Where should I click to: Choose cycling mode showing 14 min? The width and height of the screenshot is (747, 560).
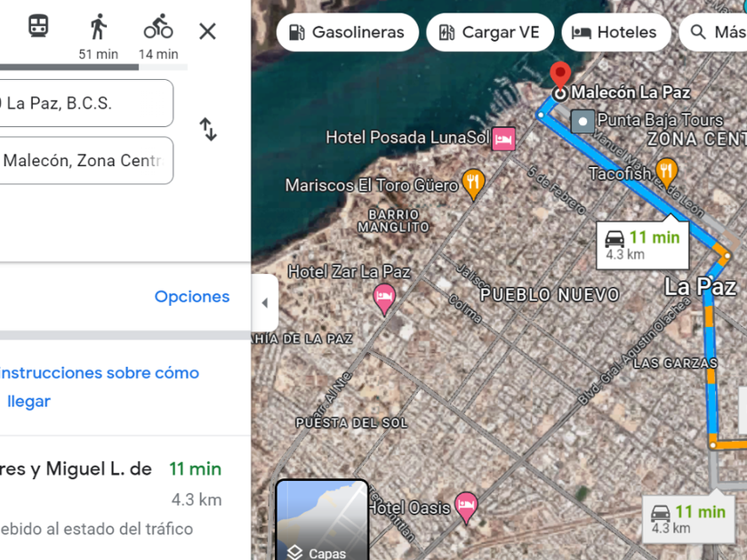(x=158, y=36)
